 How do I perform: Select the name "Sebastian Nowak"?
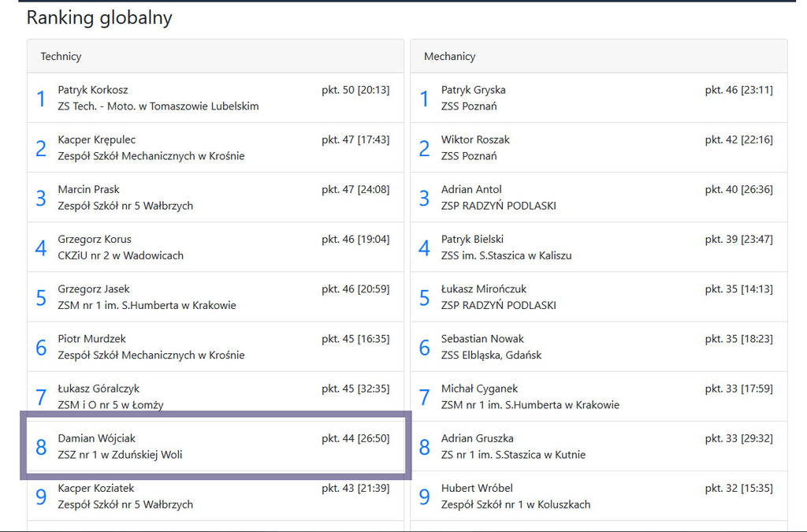pyautogui.click(x=482, y=339)
